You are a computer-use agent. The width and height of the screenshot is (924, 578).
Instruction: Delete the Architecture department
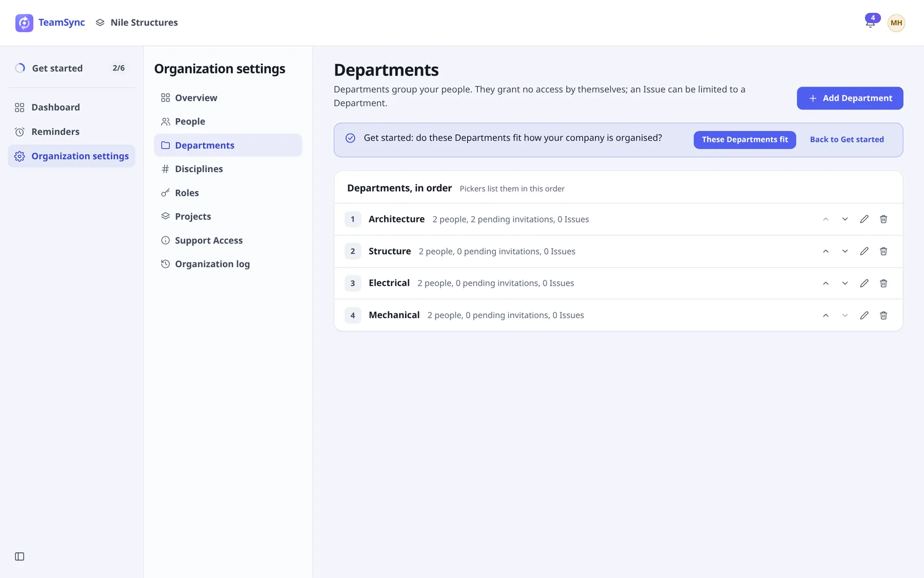click(883, 219)
